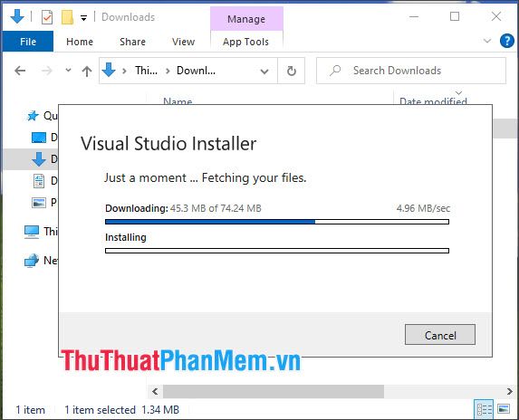Click the Installing progress bar
Screen dimensions: 519x420
[277, 251]
